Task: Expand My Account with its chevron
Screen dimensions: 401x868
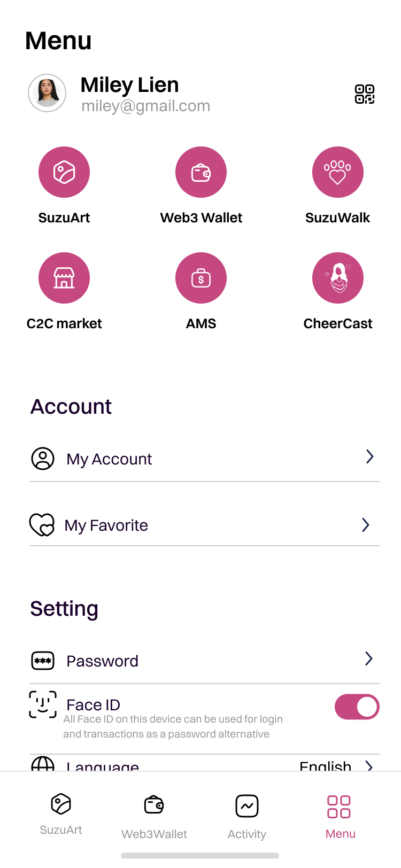Action: 369,457
